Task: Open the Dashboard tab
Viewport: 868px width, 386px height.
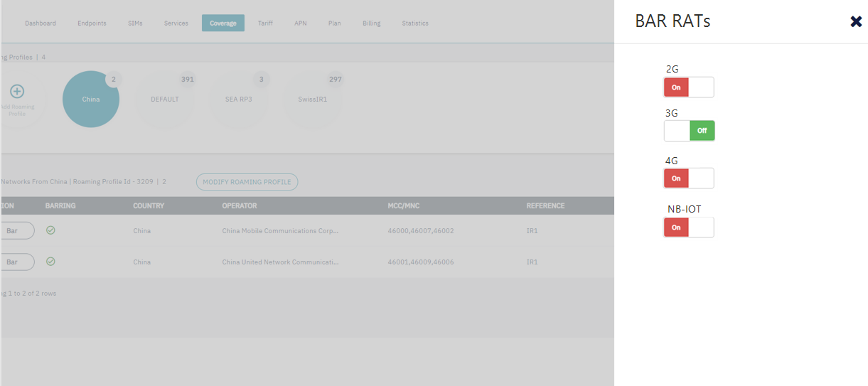Action: click(x=41, y=23)
